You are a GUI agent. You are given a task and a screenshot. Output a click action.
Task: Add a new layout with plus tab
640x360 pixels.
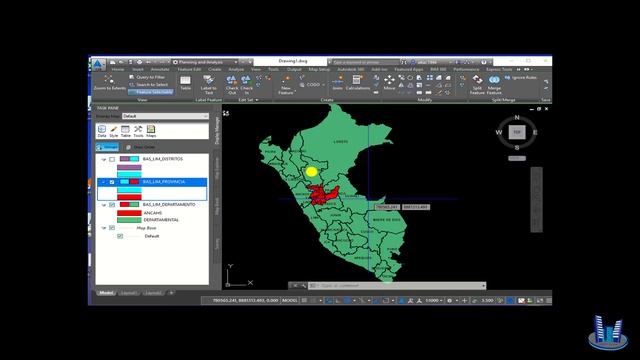[171, 293]
